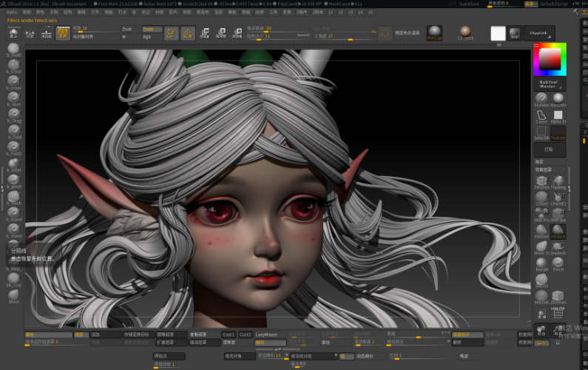Open the Alpha menu
The width and height of the screenshot is (588, 370).
click(x=11, y=13)
